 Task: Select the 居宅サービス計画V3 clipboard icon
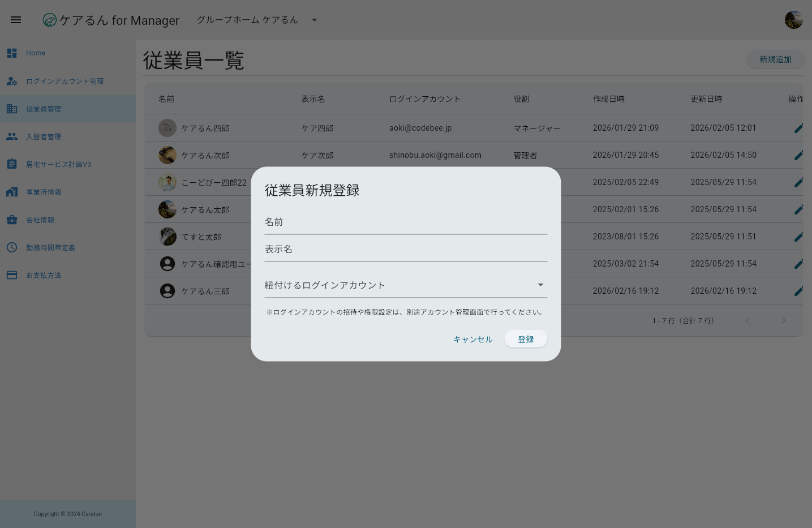pyautogui.click(x=12, y=164)
